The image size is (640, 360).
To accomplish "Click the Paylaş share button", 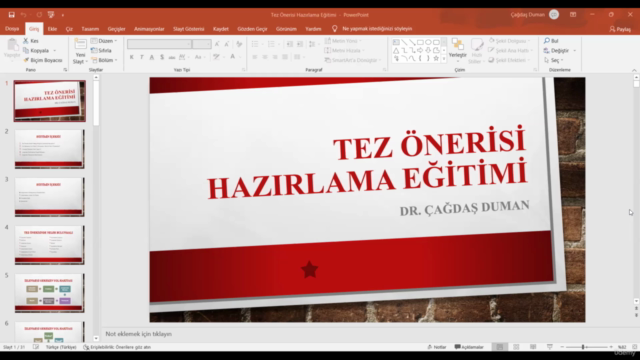I will point(620,29).
